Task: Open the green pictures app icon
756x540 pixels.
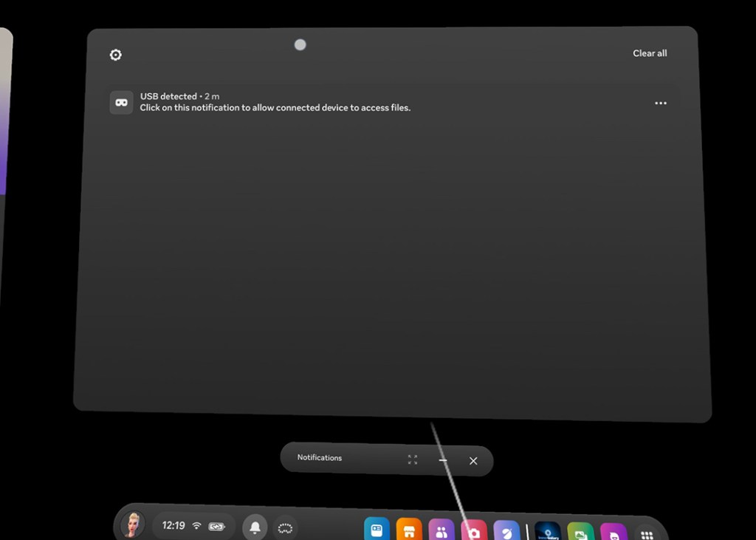Action: [580, 533]
